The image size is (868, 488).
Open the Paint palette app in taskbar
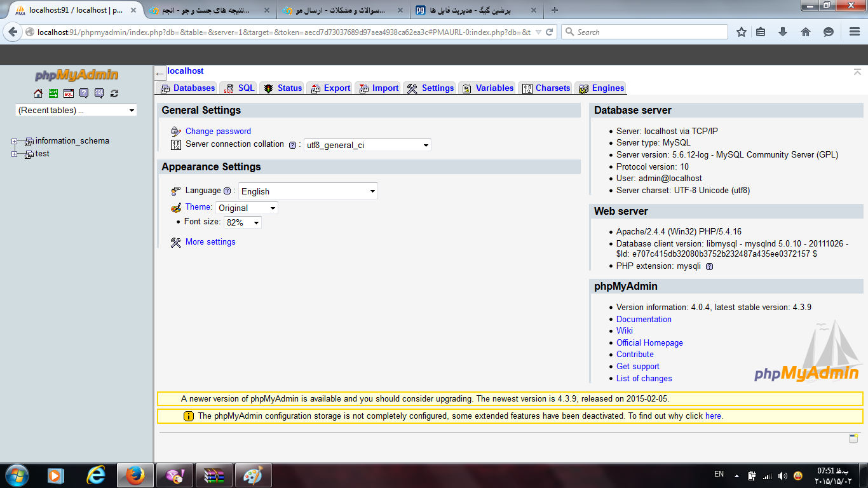tap(253, 475)
